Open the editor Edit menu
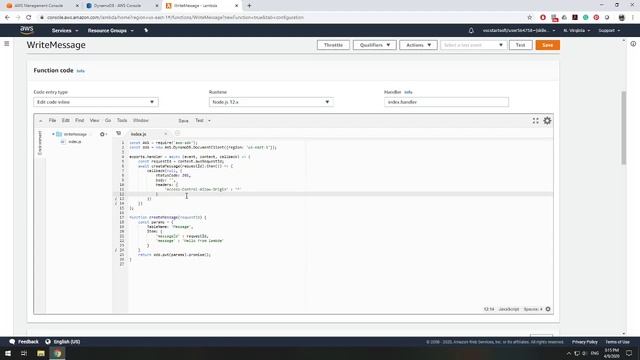This screenshot has height=360, width=640. coord(66,120)
